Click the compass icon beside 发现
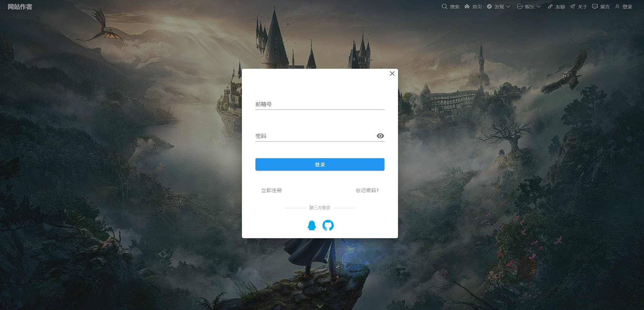The width and height of the screenshot is (644, 310). point(489,6)
